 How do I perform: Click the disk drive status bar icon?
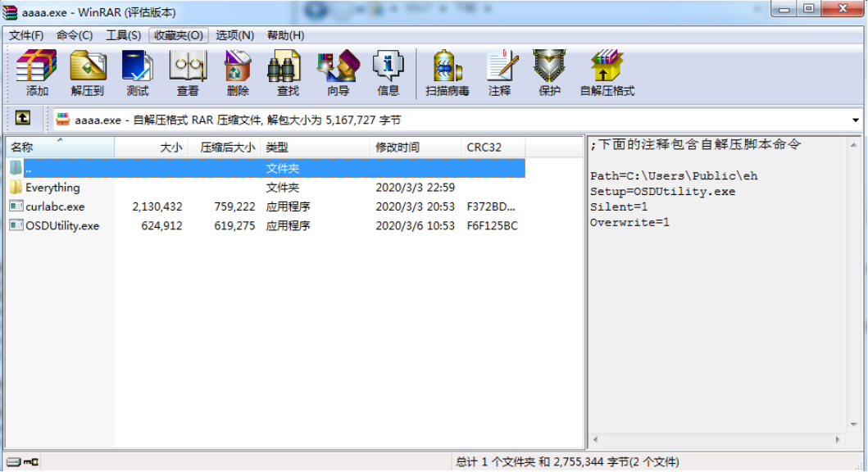pos(13,461)
